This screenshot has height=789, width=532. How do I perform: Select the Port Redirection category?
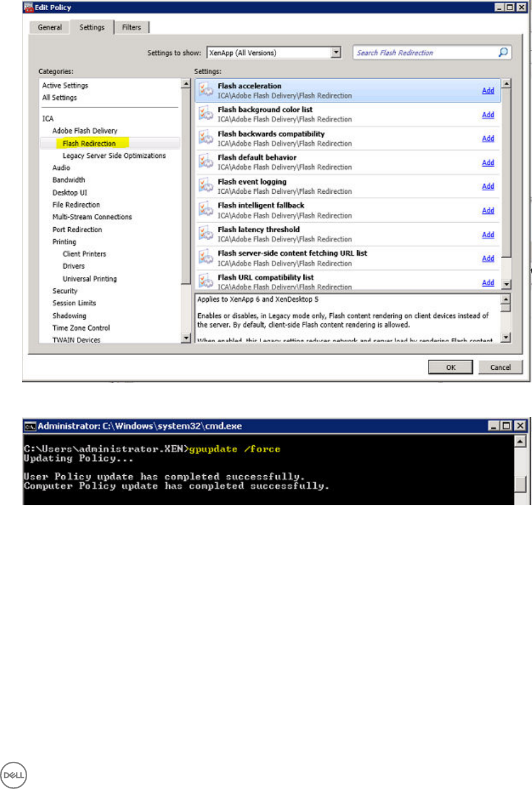[x=78, y=229]
